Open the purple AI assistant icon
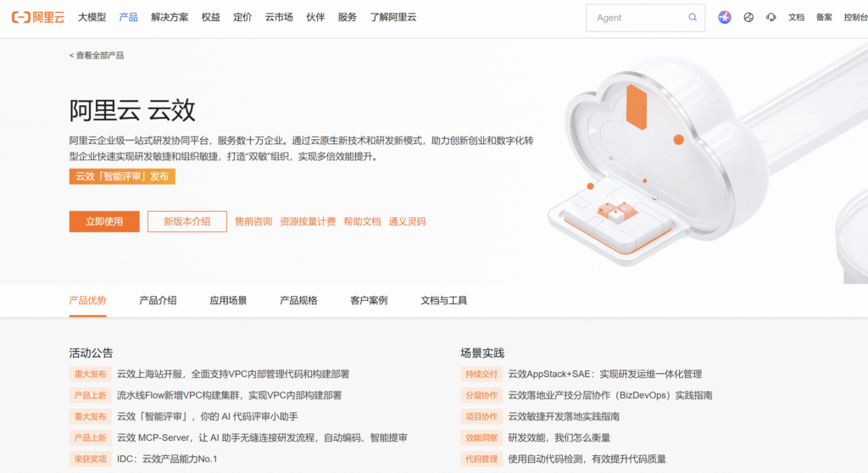Screen dimensions: 868x473 pos(725,17)
